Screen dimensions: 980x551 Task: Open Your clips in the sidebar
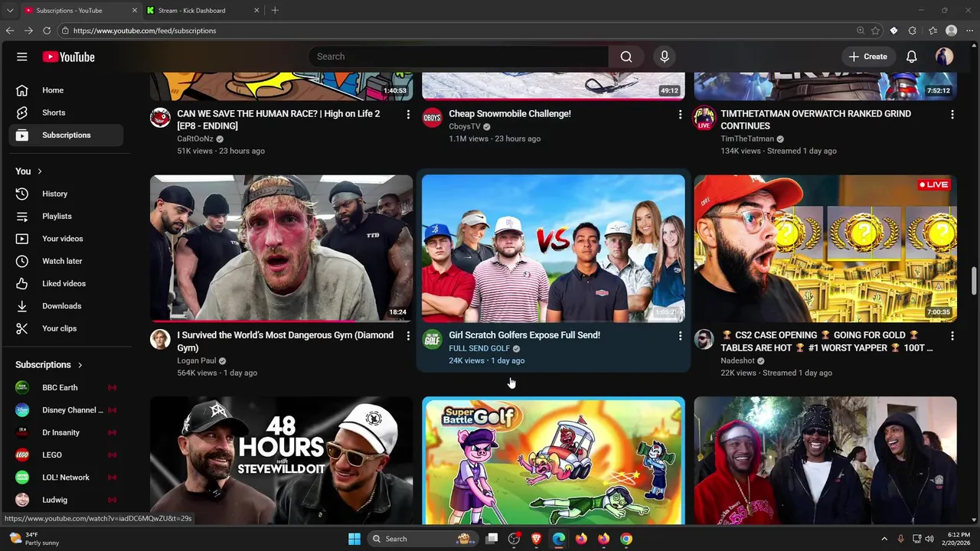66,328
